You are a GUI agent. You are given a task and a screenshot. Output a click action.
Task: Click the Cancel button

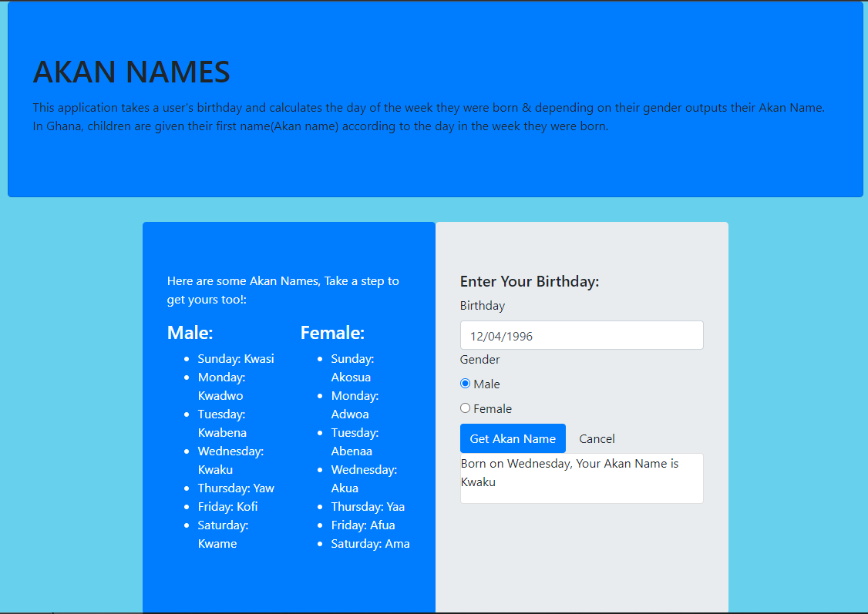[597, 438]
